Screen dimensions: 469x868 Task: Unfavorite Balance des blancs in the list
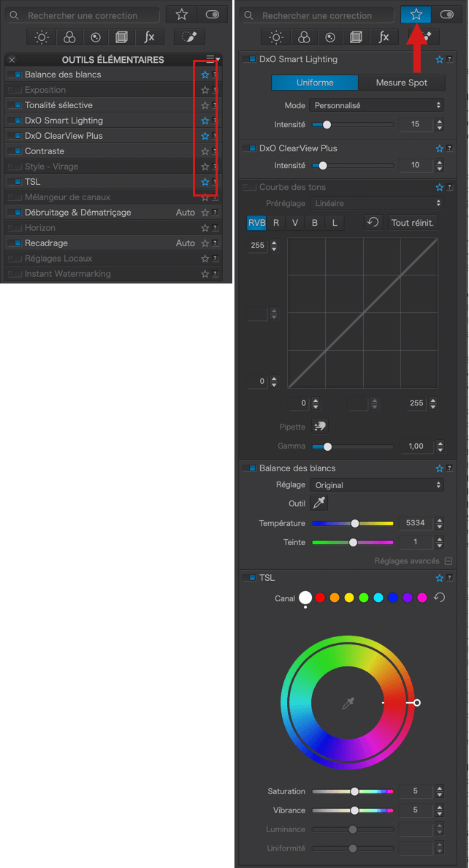click(205, 75)
